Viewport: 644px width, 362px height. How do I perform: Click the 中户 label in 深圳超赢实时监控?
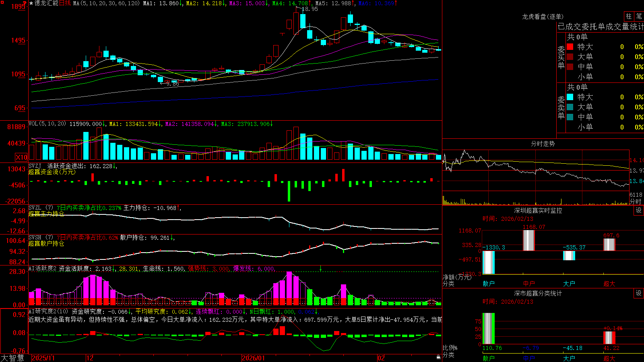[529, 284]
